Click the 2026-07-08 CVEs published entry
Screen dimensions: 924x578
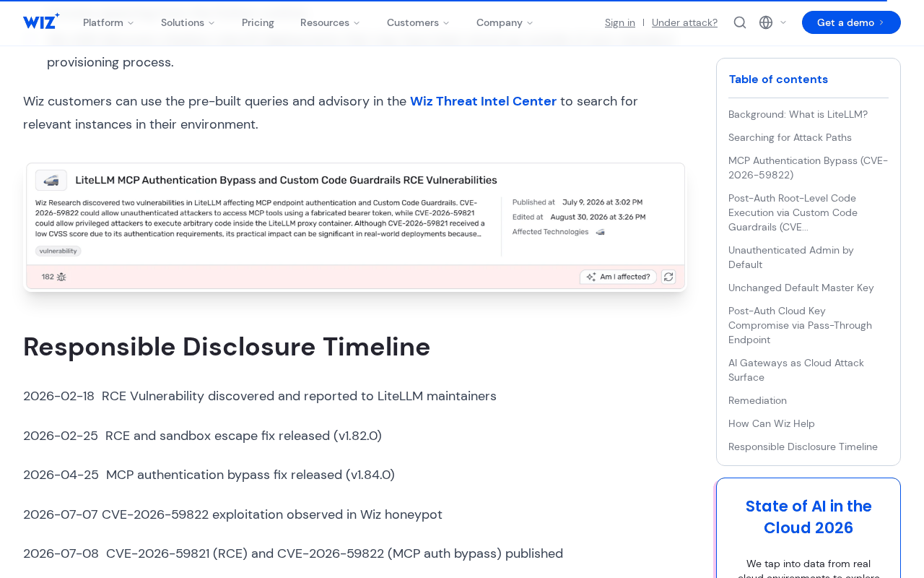coord(293,553)
